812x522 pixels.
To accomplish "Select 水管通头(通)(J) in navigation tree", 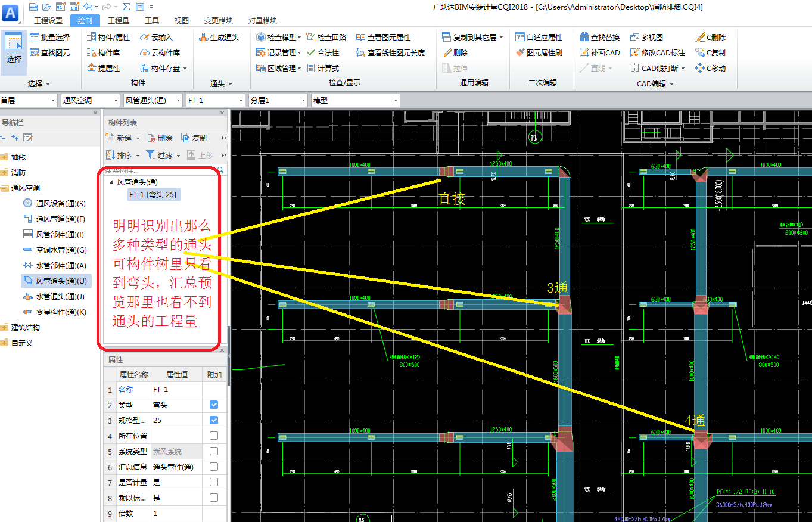I will pos(54,296).
